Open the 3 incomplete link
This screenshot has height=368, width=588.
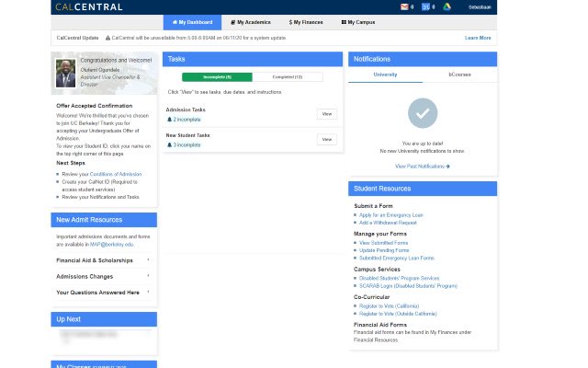coord(187,145)
